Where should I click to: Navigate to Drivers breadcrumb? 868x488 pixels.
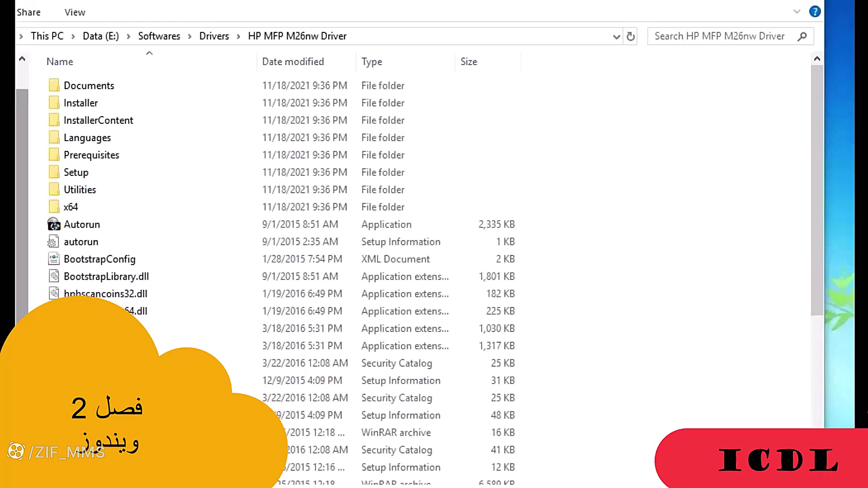point(214,36)
